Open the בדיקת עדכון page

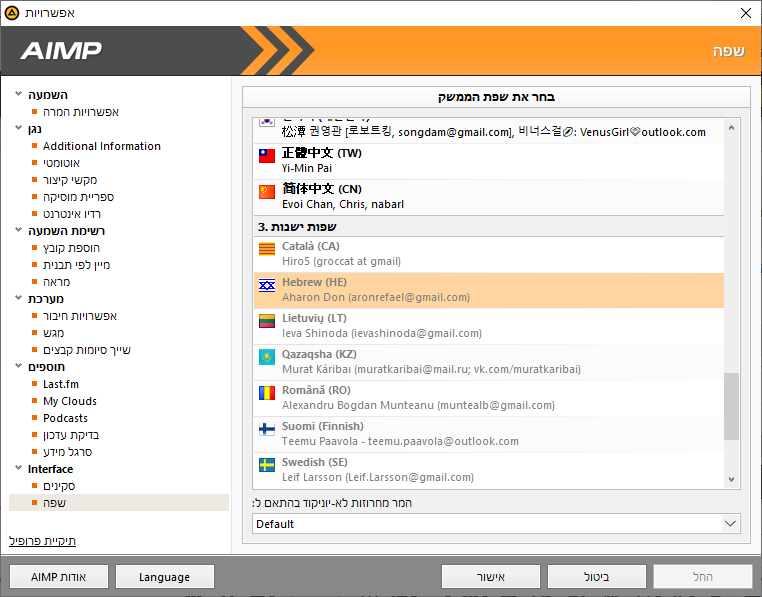coord(71,435)
